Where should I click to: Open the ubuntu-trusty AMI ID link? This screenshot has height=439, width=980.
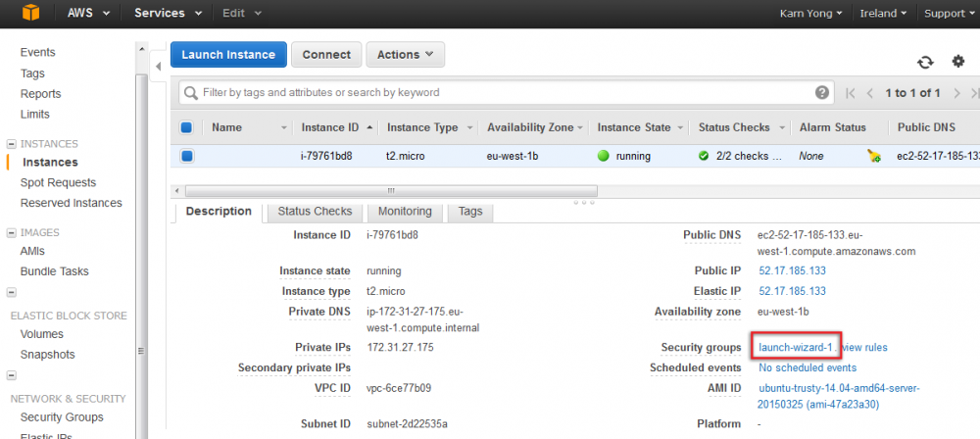(x=840, y=397)
